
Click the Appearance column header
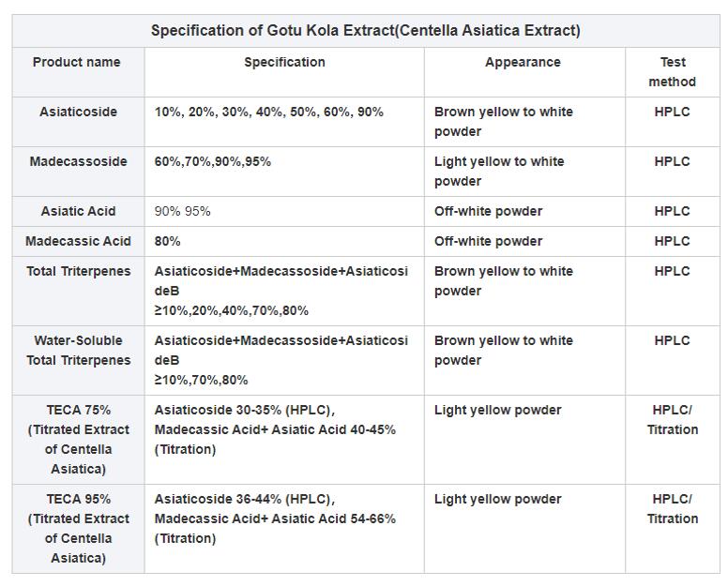click(x=523, y=62)
